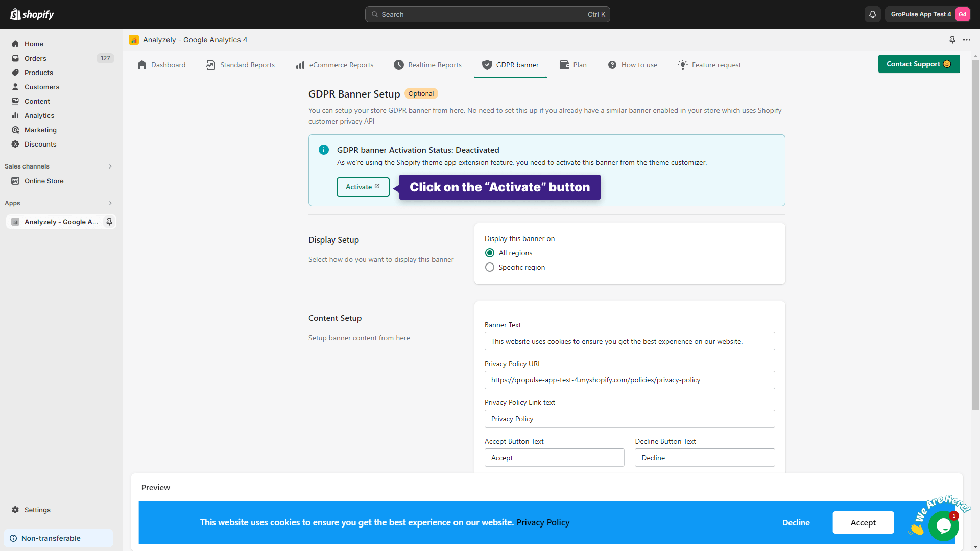Click the Banner Text input field
The height and width of the screenshot is (551, 980).
tap(629, 341)
